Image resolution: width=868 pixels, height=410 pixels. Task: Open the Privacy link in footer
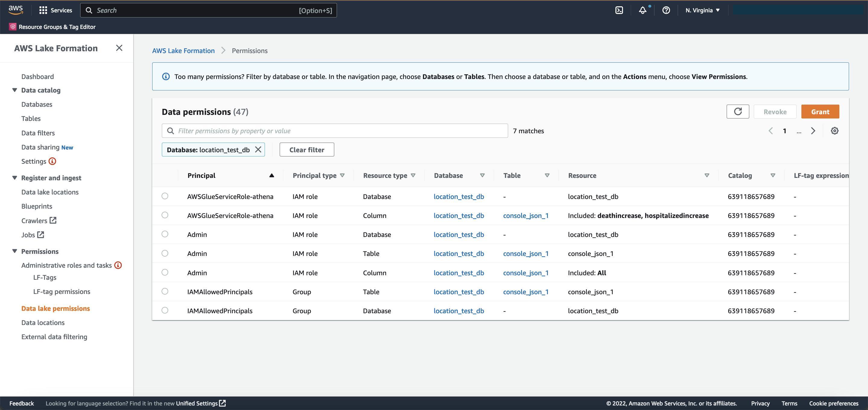click(760, 403)
